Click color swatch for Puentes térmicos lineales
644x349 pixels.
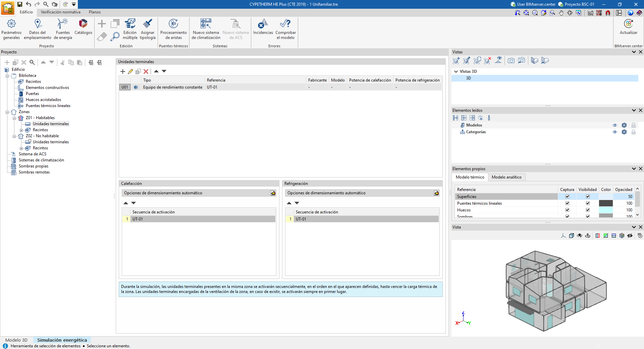pos(605,203)
